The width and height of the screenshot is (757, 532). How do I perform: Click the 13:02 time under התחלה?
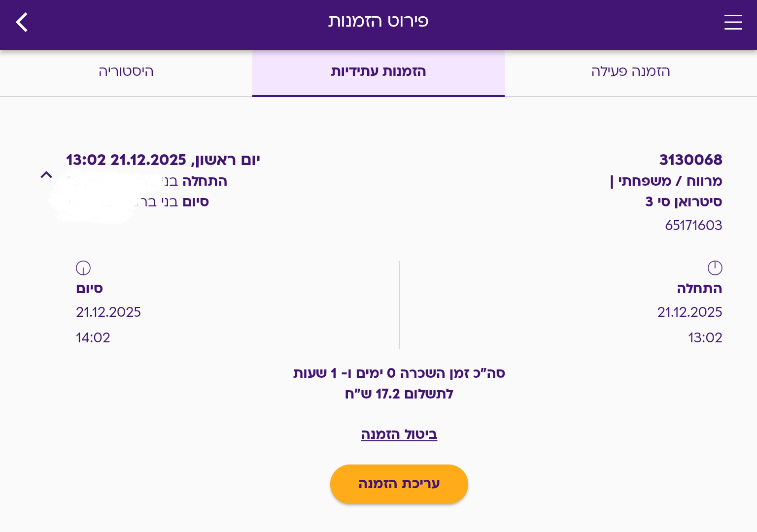pos(705,338)
